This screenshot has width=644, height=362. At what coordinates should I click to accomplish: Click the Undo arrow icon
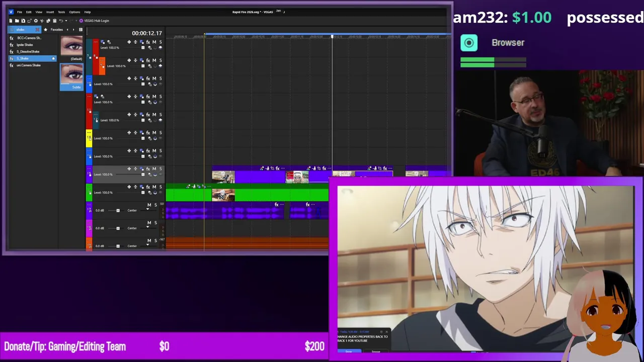pyautogui.click(x=61, y=21)
